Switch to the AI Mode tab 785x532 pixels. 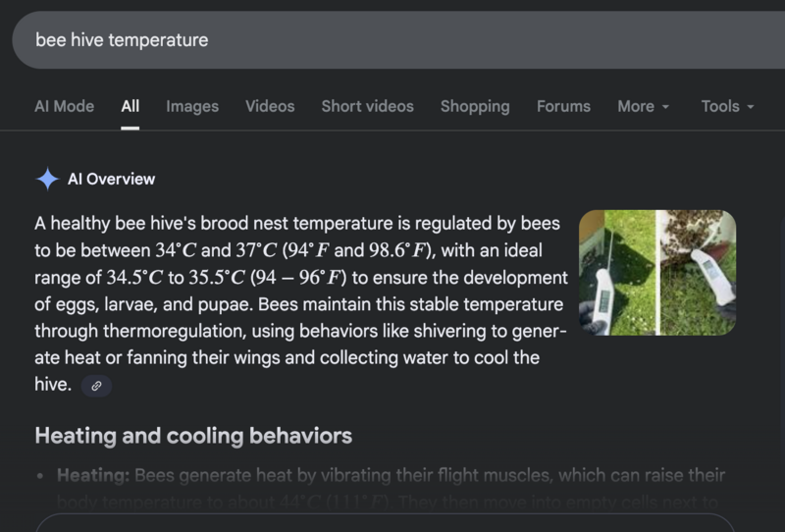pos(65,106)
